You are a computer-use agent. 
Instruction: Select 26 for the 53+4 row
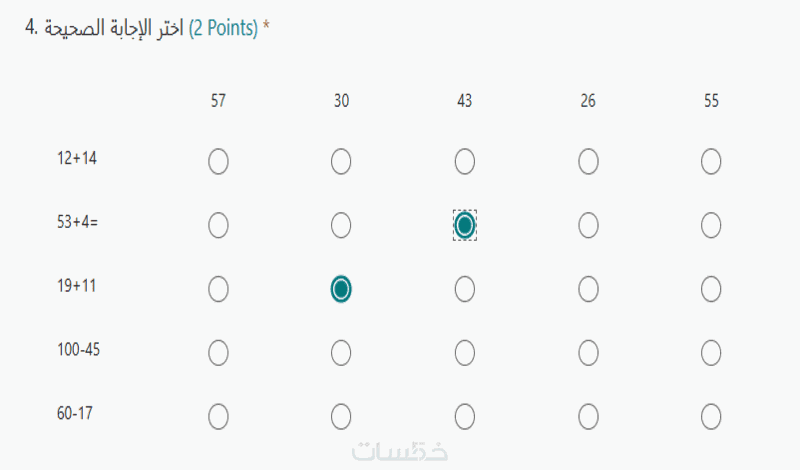588,226
